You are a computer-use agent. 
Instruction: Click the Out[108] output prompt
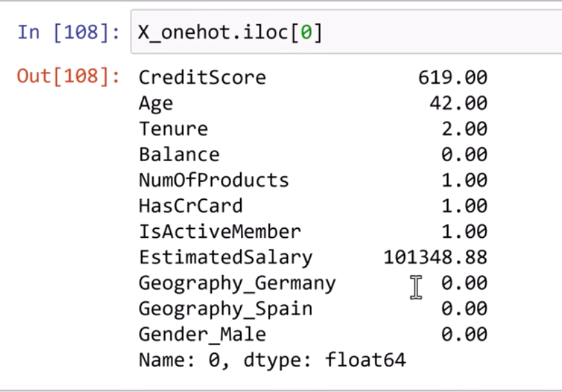69,77
